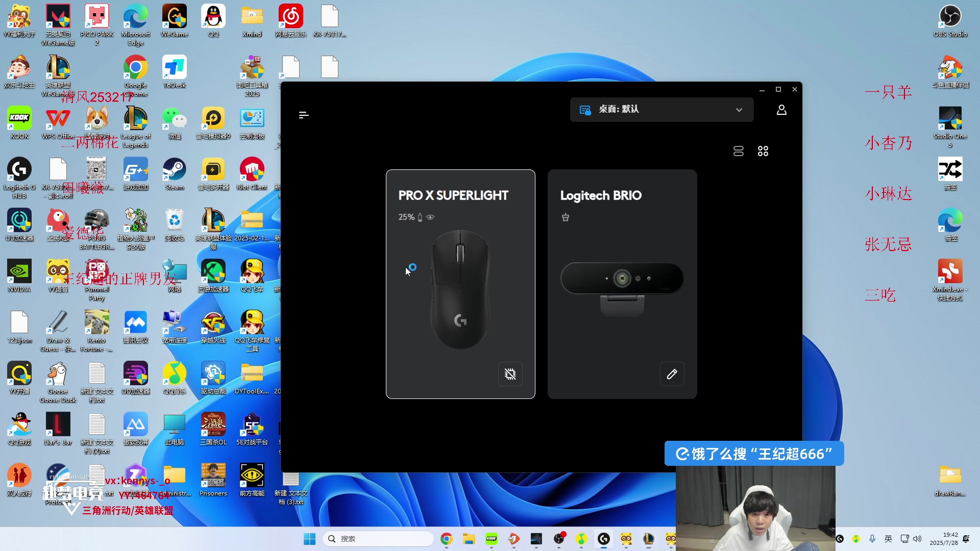Open Pummel Party desktop icon
This screenshot has height=551, width=980.
(97, 280)
